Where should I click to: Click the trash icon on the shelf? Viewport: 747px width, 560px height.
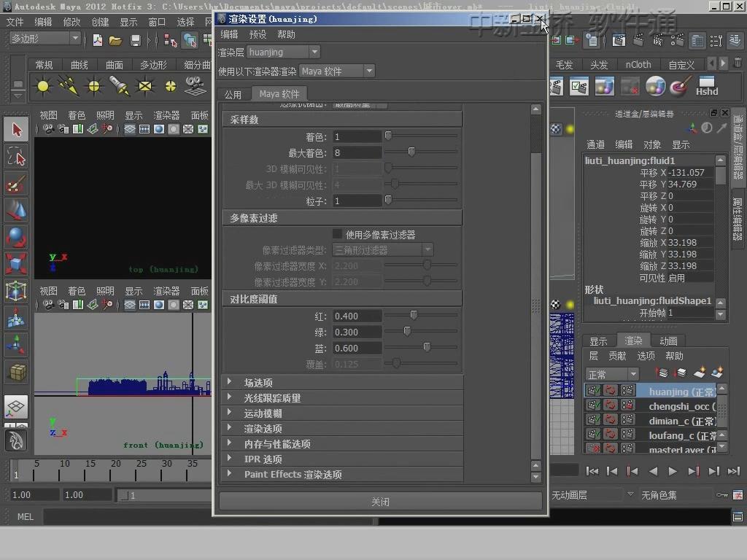(738, 63)
